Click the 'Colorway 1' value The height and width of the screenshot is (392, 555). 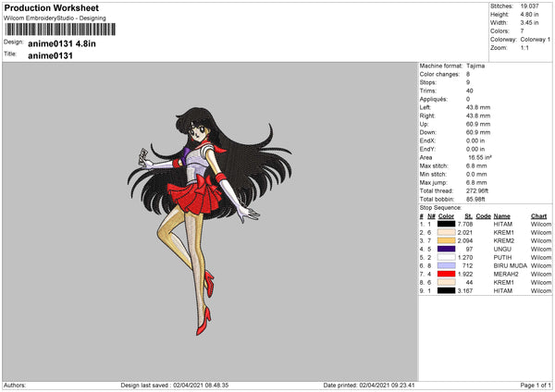coord(536,39)
